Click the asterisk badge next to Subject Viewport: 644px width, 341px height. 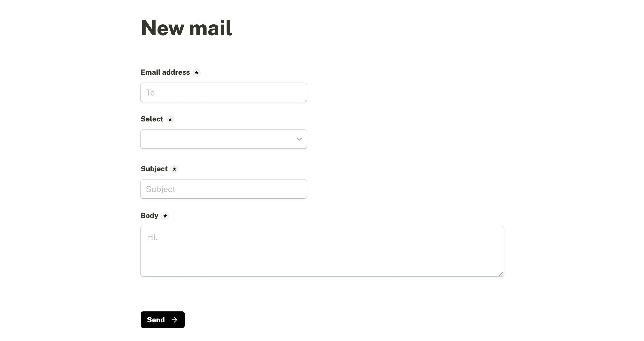click(x=174, y=169)
